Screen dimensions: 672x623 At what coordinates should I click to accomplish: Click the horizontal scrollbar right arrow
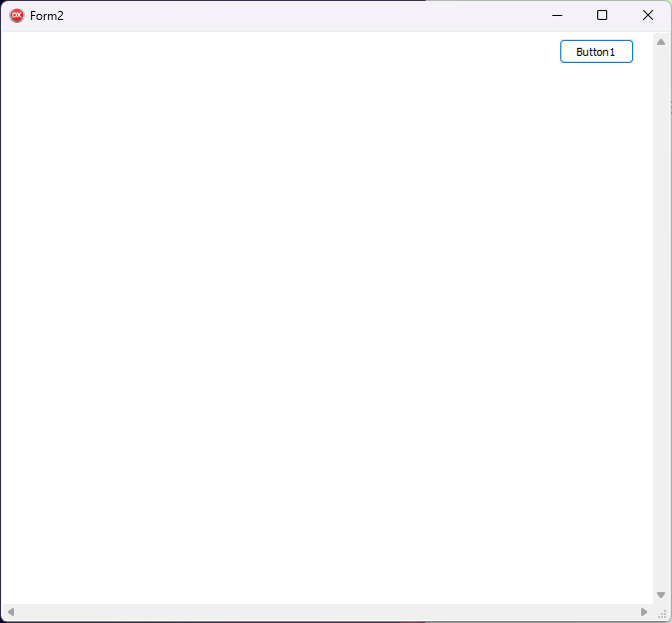point(644,611)
